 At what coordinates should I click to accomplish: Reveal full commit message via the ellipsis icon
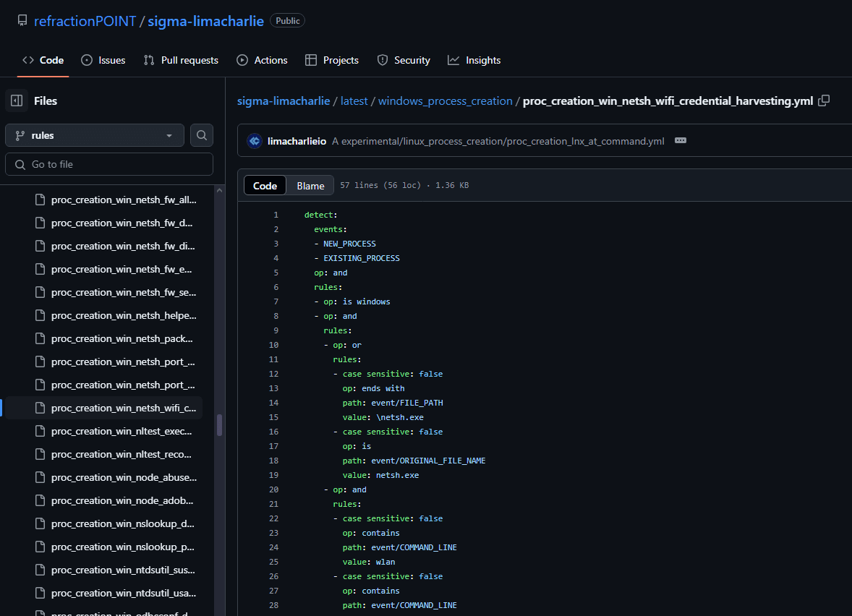[680, 141]
